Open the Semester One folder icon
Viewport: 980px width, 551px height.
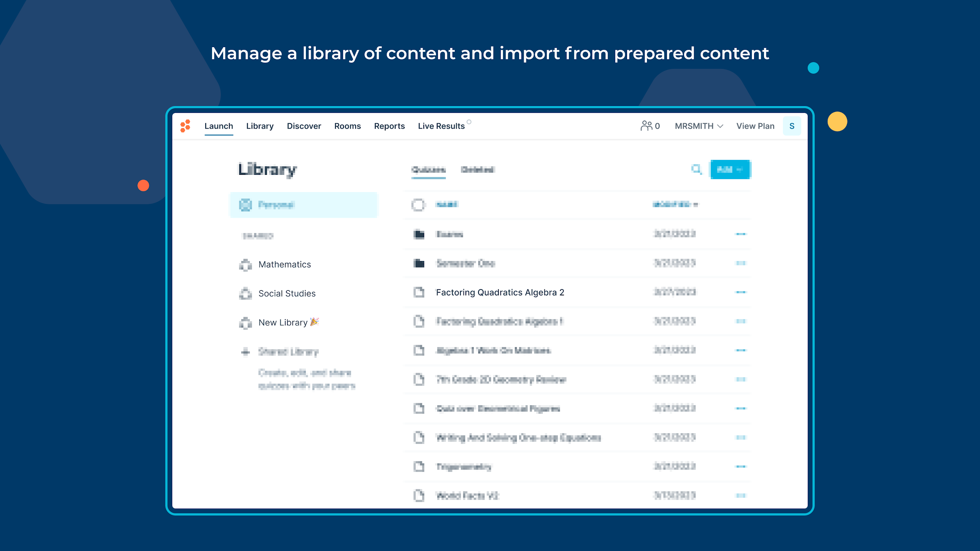(419, 263)
